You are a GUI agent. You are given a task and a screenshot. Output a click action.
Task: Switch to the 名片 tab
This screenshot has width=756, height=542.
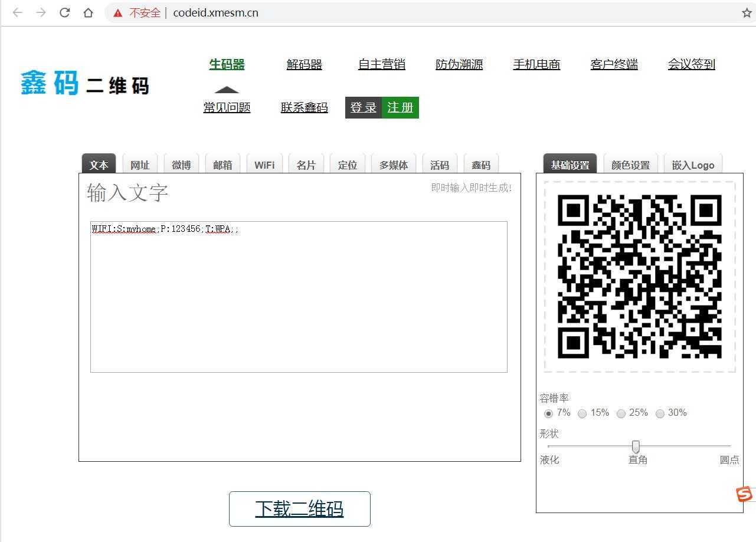(306, 165)
